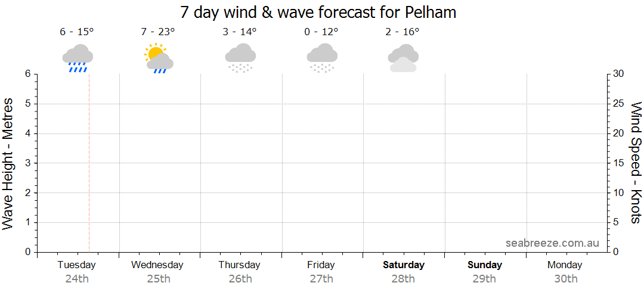
Task: Click Friday's 0 - 12° temperature range
Action: (x=321, y=32)
